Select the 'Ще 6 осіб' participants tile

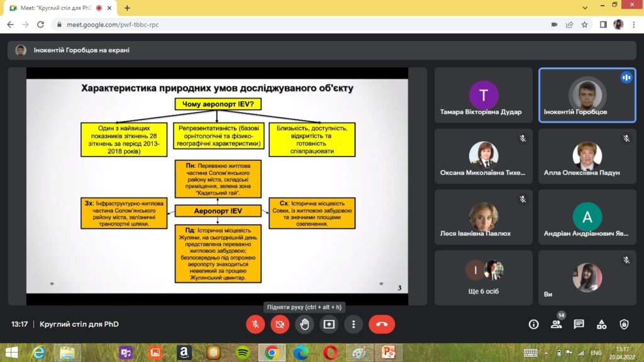pyautogui.click(x=483, y=278)
